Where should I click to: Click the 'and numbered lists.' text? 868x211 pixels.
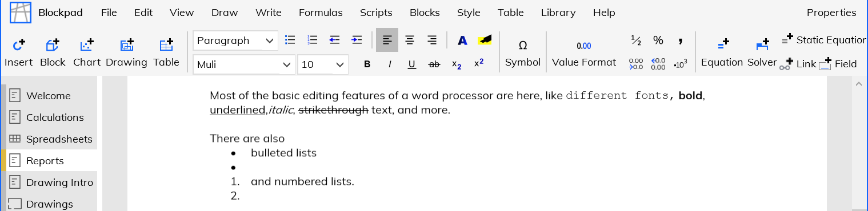point(302,182)
